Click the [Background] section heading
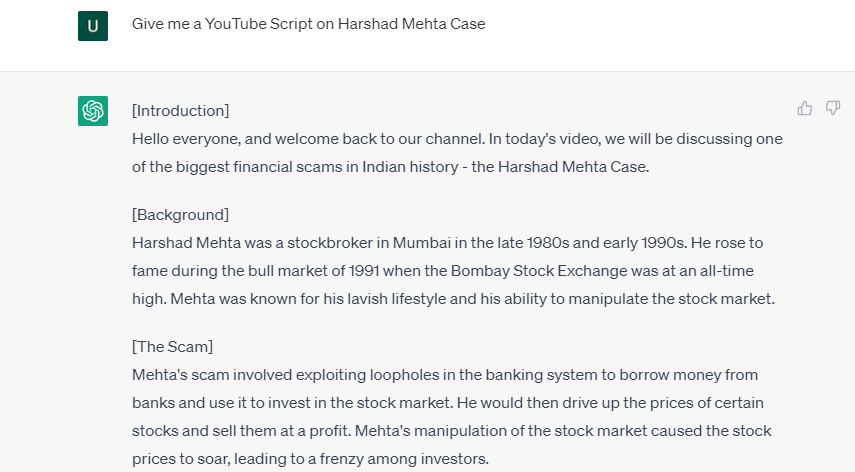The height and width of the screenshot is (472, 855). [180, 214]
